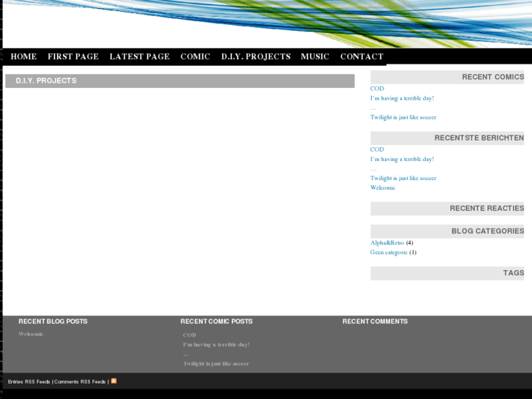Open 'I'm having a terrible day!' under Recentste Berichten
This screenshot has width=532, height=399.
(x=402, y=159)
